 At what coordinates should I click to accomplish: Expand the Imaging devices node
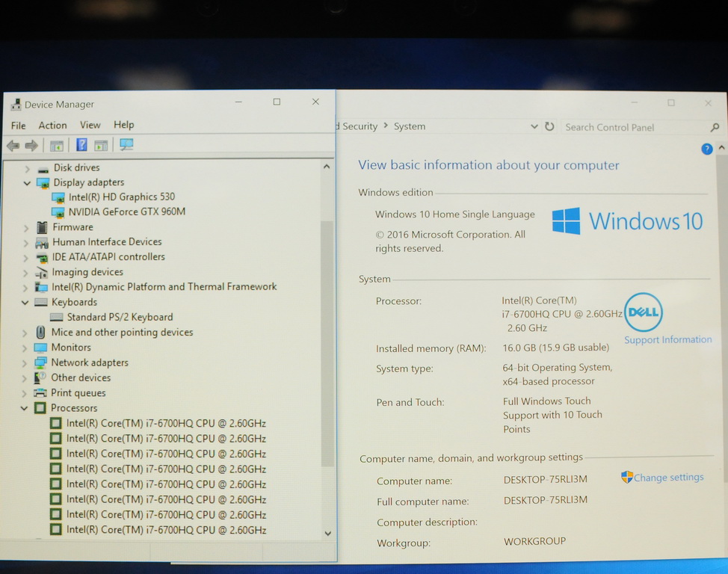click(x=25, y=273)
